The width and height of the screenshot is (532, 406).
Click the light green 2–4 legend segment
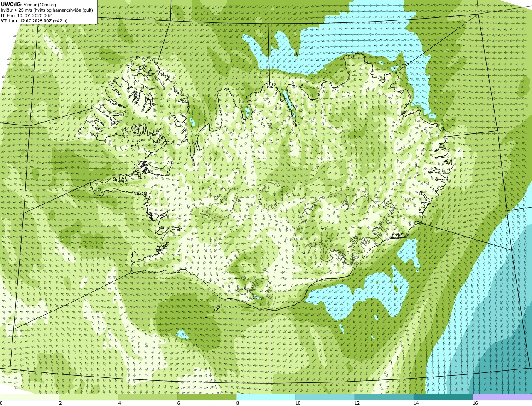click(x=89, y=397)
